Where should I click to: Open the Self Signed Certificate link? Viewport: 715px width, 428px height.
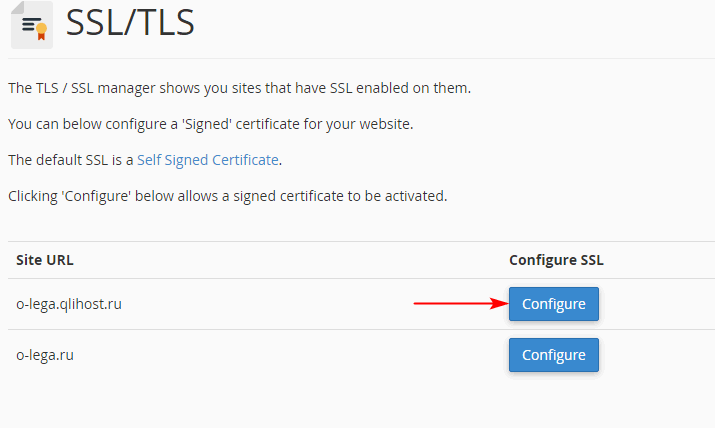(x=208, y=160)
